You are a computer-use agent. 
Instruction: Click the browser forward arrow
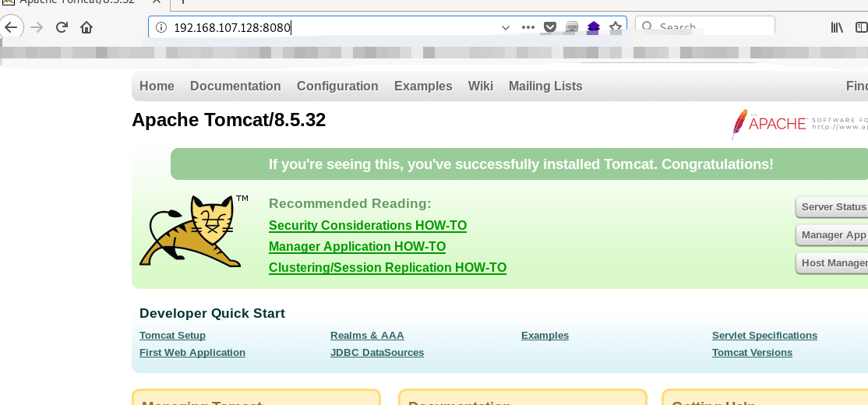pyautogui.click(x=37, y=27)
